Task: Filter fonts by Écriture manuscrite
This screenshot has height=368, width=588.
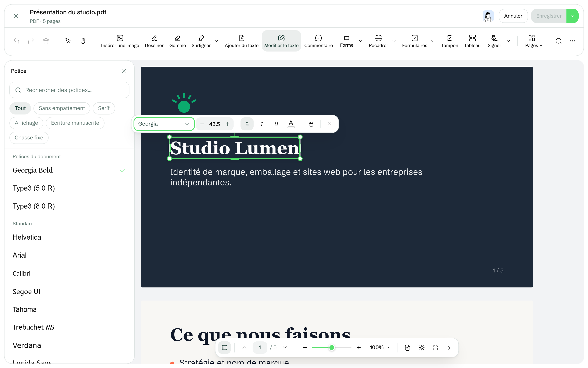Action: pos(75,123)
